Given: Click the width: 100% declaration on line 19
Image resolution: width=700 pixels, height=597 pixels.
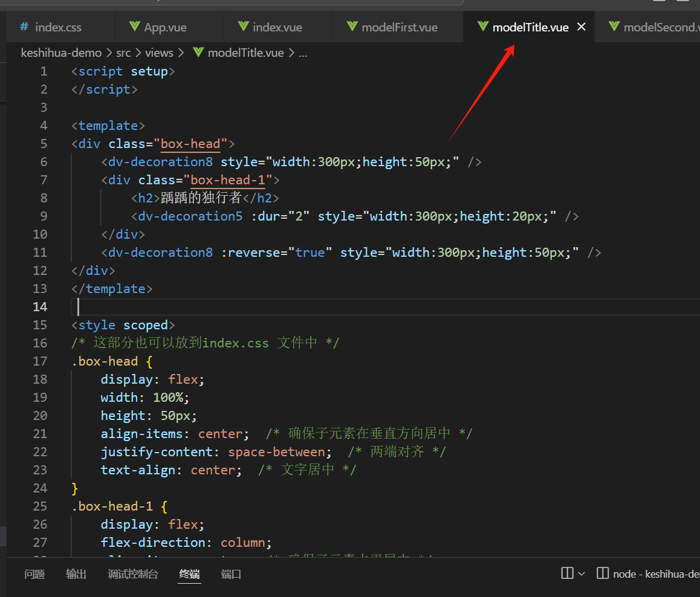Looking at the screenshot, I should tap(145, 397).
